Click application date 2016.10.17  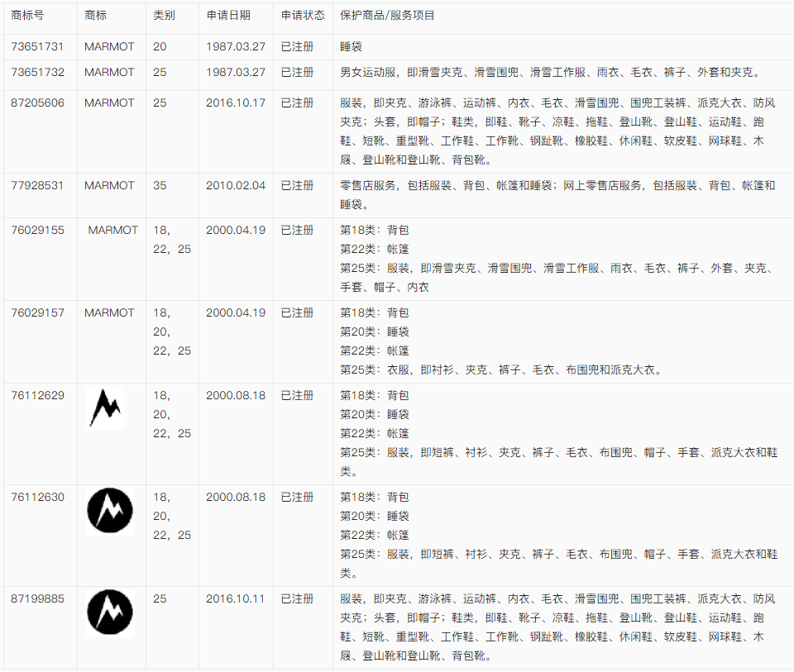(236, 102)
